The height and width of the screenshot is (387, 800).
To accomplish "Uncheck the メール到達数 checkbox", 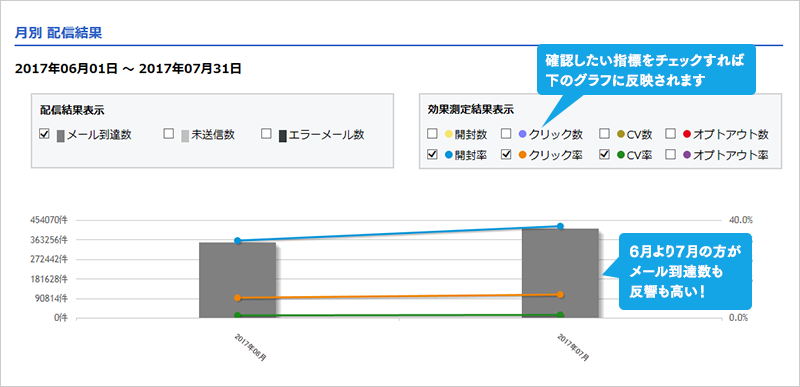I will coord(44,134).
